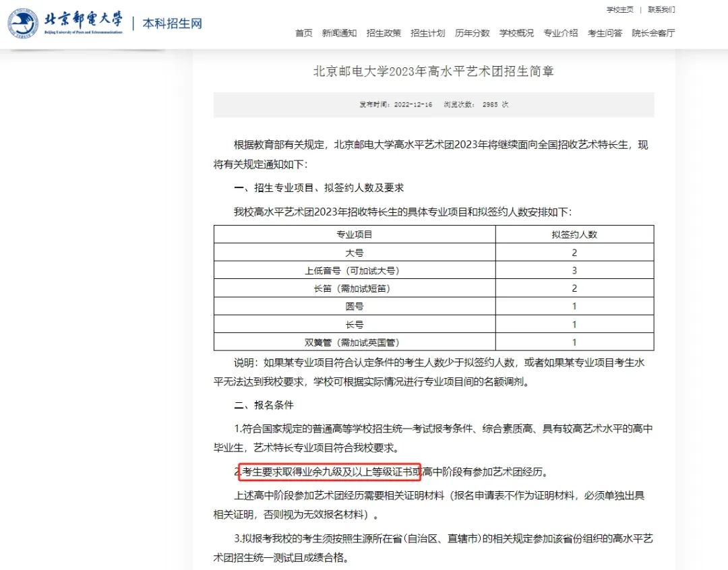Click the view count 2985 次

pos(495,104)
